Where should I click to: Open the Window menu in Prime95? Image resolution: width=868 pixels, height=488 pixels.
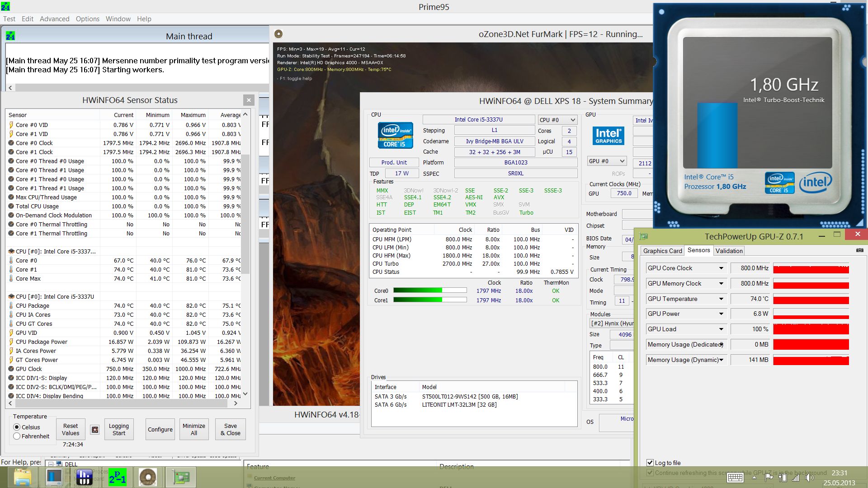pyautogui.click(x=118, y=19)
